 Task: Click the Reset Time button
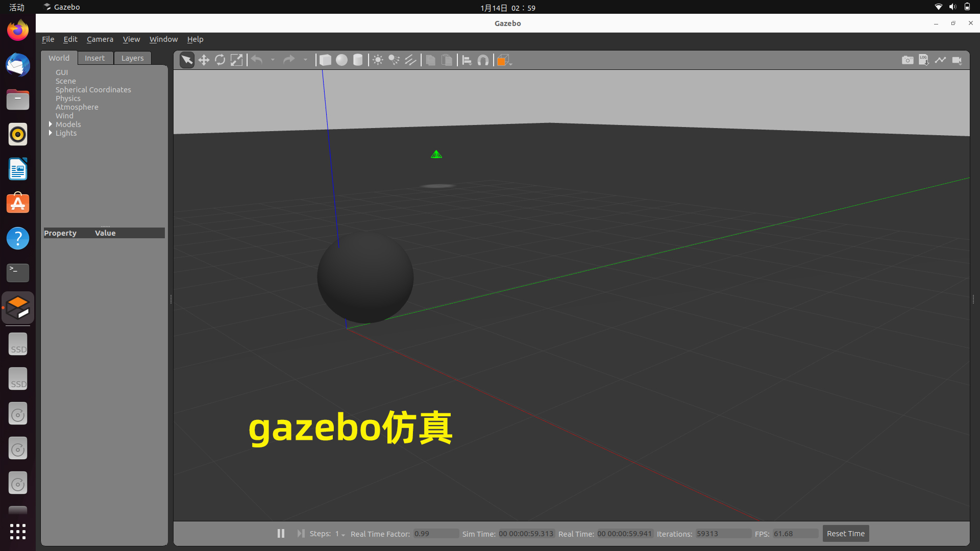click(845, 534)
